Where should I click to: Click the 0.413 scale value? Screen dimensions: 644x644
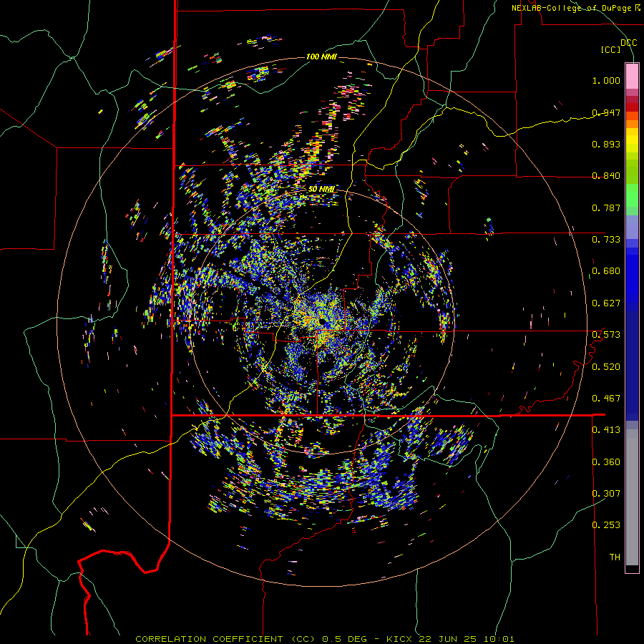606,430
